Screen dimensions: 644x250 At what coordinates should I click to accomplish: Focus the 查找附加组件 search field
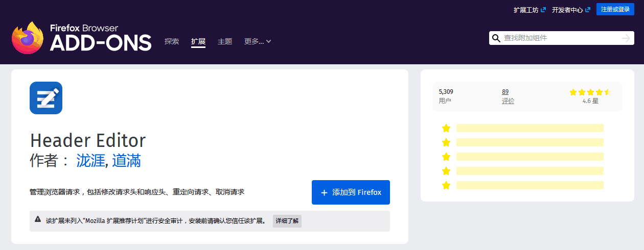coord(561,38)
